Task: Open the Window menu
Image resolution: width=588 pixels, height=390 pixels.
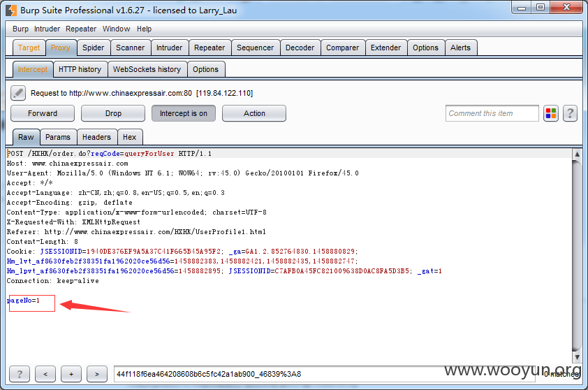Action: click(x=116, y=29)
